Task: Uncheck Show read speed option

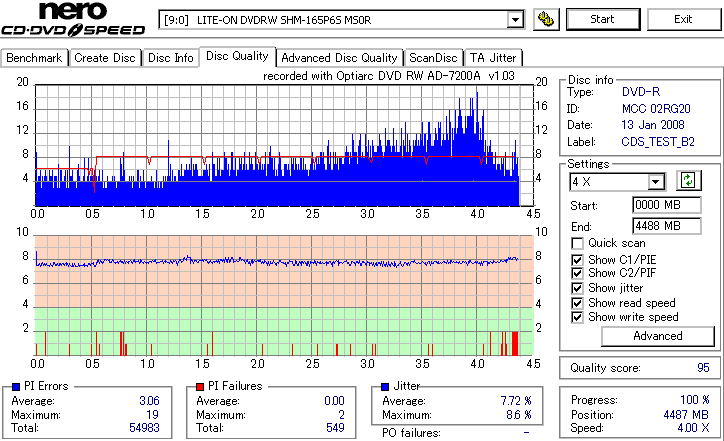Action: click(577, 303)
